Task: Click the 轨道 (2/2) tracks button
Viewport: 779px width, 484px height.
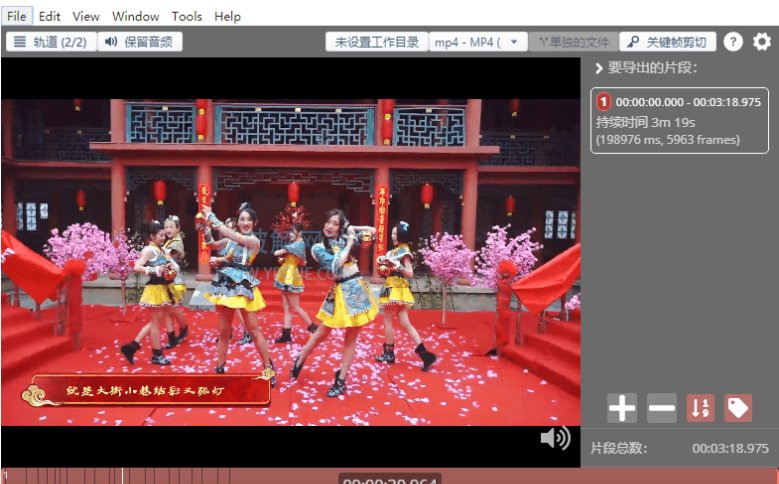Action: (x=51, y=42)
